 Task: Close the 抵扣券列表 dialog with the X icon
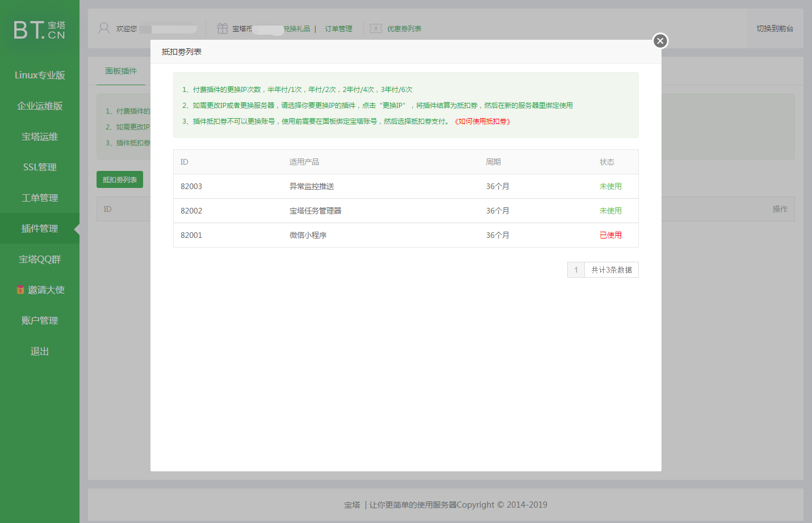(x=660, y=41)
